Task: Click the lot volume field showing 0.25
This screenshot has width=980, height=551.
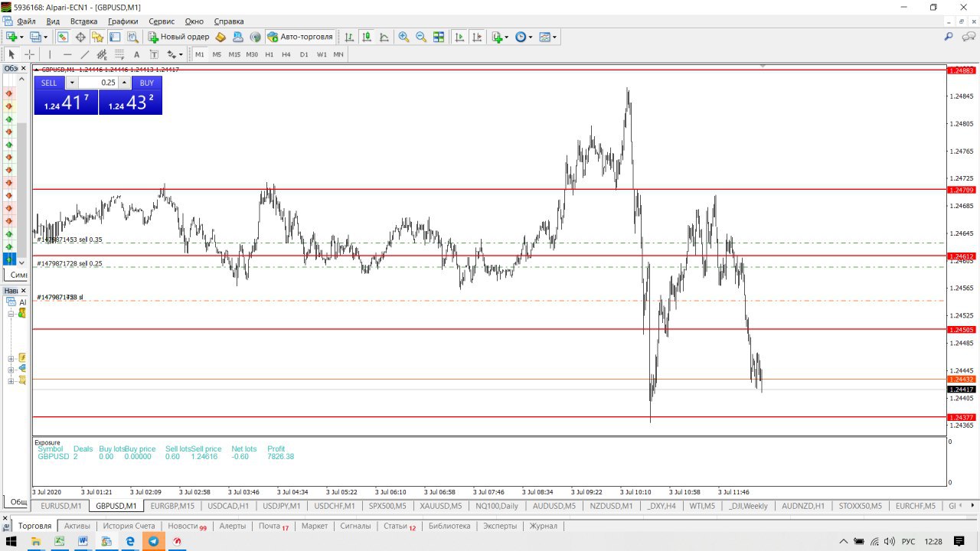Action: click(x=98, y=83)
